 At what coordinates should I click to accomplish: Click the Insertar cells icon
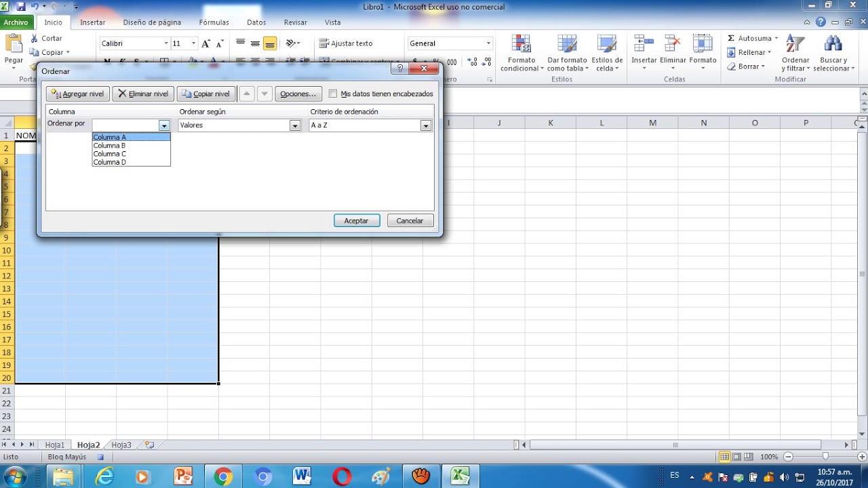point(644,44)
